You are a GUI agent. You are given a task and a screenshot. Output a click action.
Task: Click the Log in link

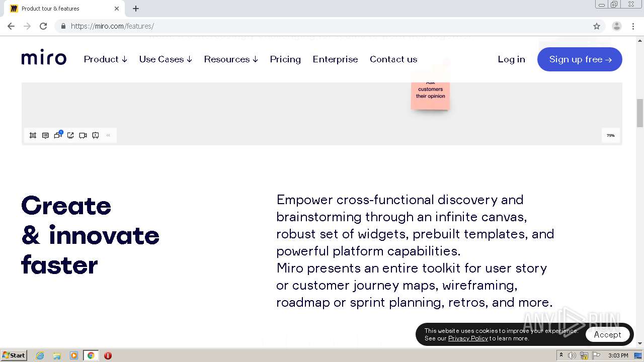(511, 59)
